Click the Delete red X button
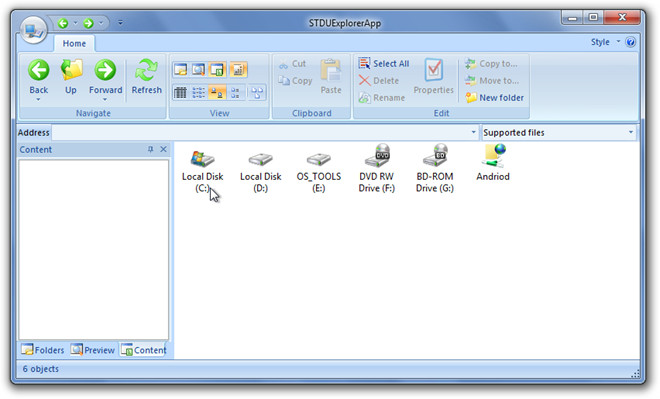 [379, 81]
